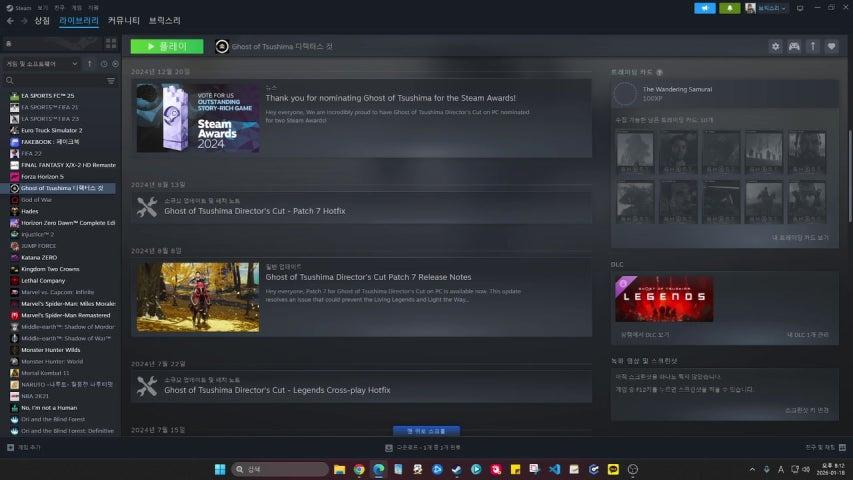Screen dimensions: 853x480
Task: Open File Explorer from taskbar
Action: [x=339, y=469]
